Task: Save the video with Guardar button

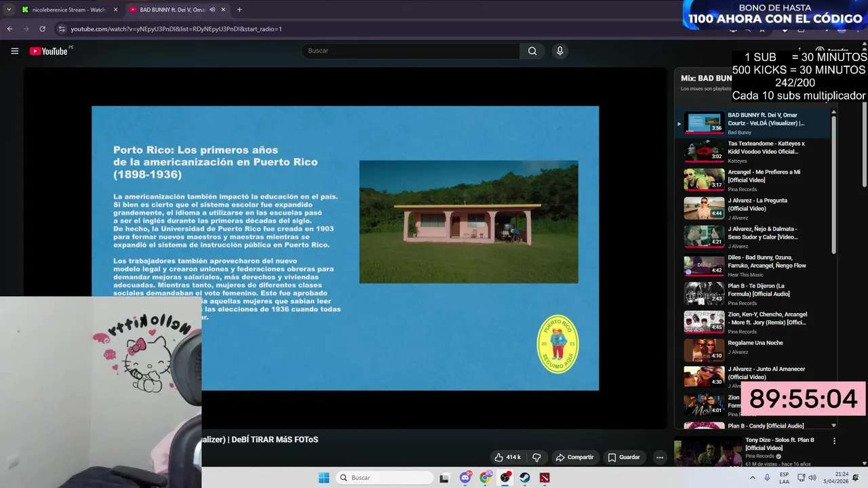Action: pyautogui.click(x=624, y=457)
